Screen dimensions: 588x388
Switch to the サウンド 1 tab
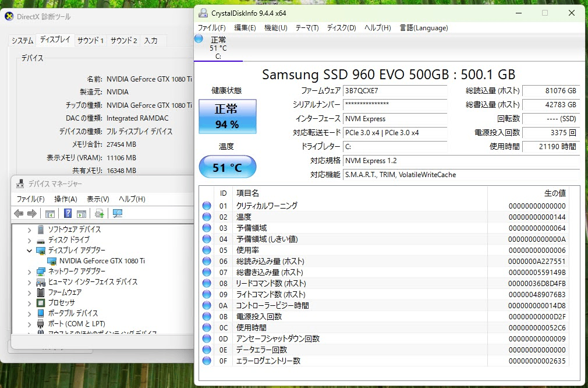tap(90, 41)
